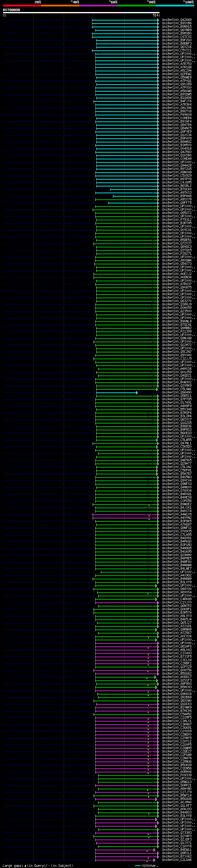Open hit UniRef100_B9FZG0

(176, 40)
